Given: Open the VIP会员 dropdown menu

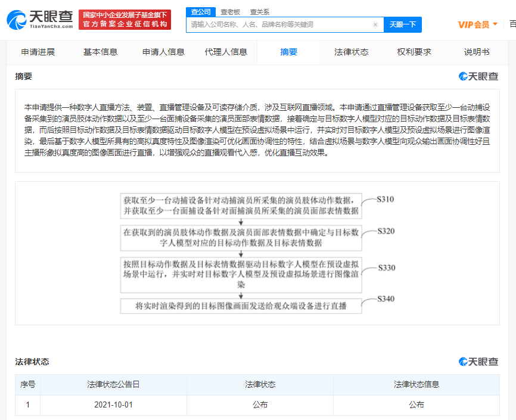Looking at the screenshot, I should pyautogui.click(x=477, y=24).
